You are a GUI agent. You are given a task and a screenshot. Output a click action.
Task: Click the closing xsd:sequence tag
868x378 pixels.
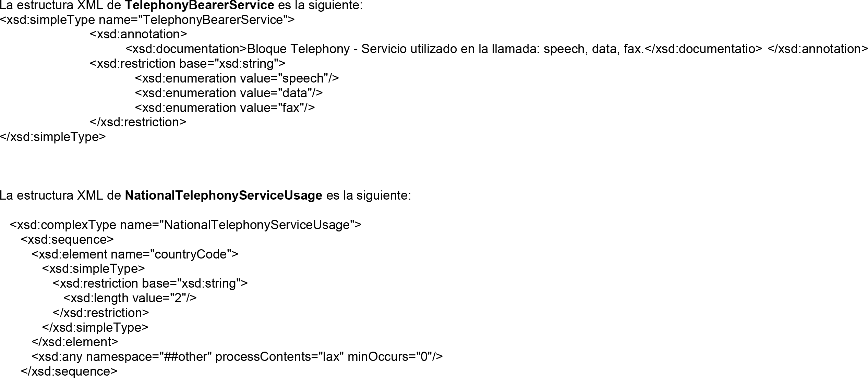coord(69,371)
